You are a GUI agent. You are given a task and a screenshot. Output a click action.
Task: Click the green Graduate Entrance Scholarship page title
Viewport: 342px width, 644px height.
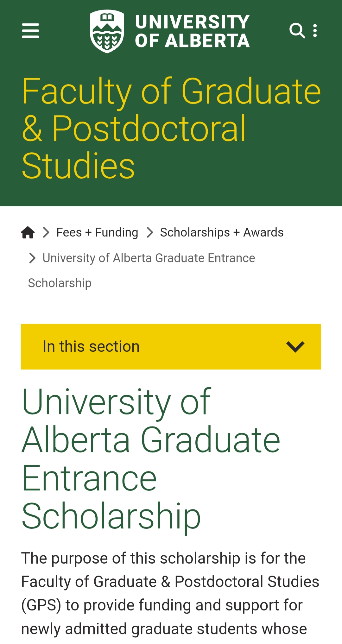(x=151, y=458)
